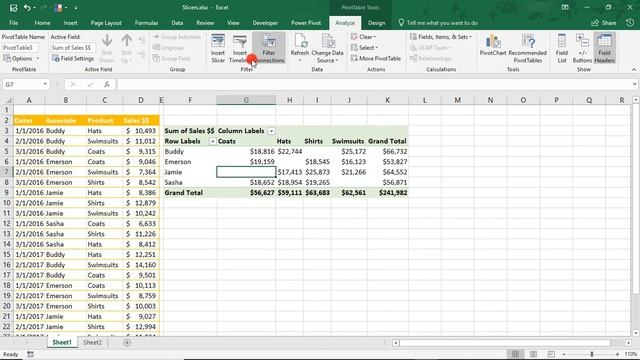Screen dimensions: 640x360
Task: Adjust the zoom slider handle
Action: point(592,354)
